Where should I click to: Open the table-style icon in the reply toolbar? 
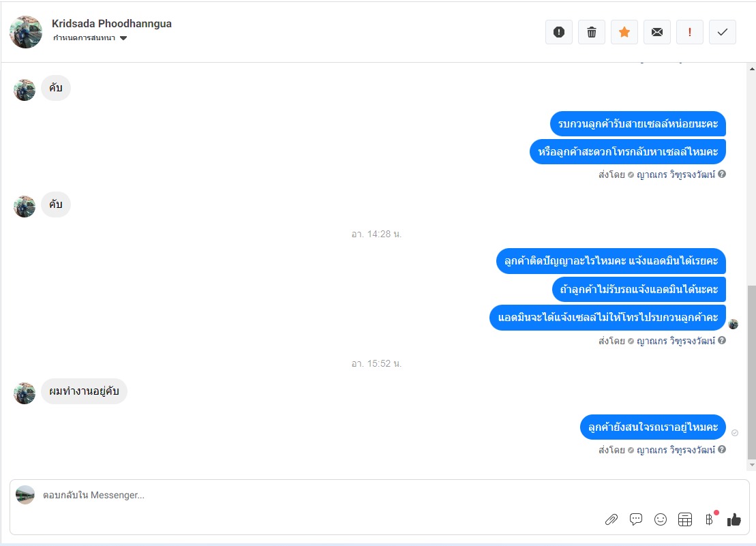(x=685, y=519)
